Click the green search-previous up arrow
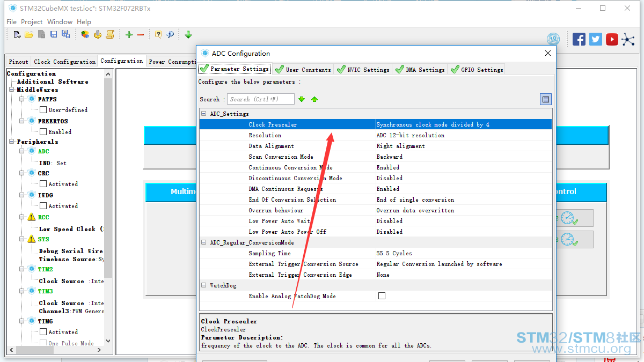644x362 pixels. (314, 99)
